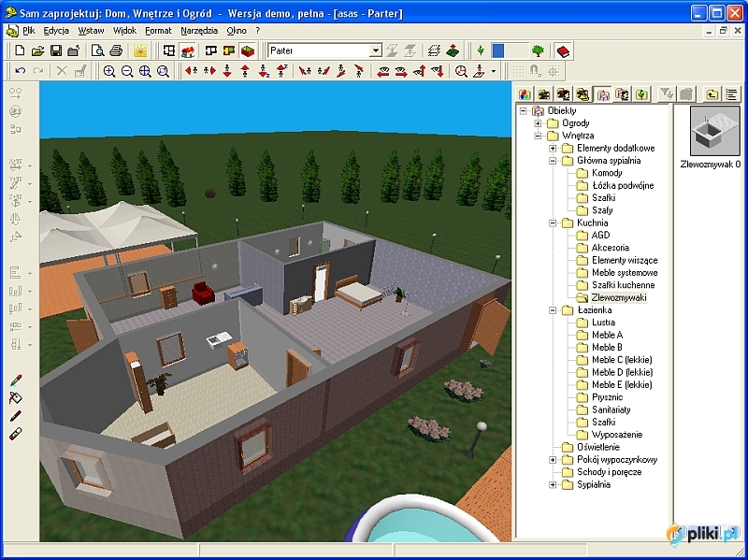Click the Zoom out magnifier icon

point(127,71)
